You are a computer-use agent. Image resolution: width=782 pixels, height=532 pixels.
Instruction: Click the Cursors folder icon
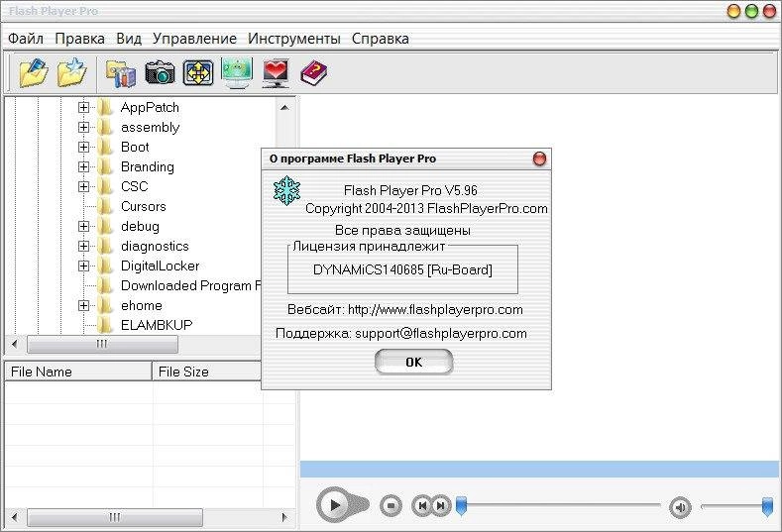[x=105, y=206]
